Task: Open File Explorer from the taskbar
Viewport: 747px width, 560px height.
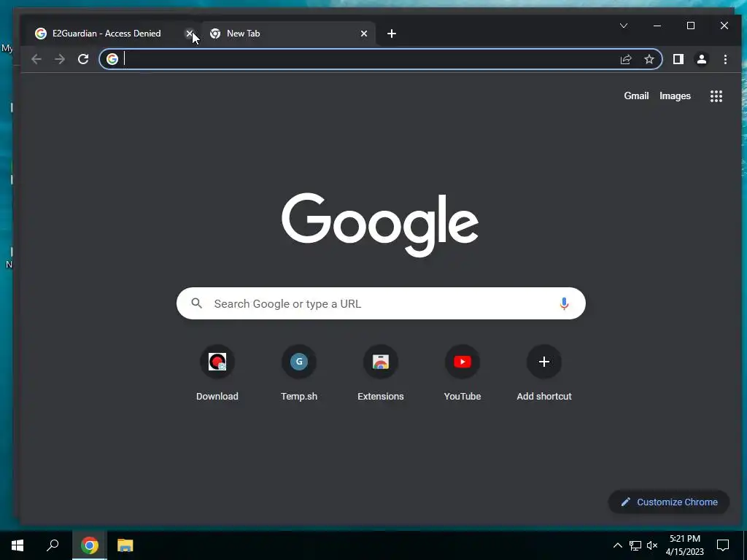Action: coord(125,545)
